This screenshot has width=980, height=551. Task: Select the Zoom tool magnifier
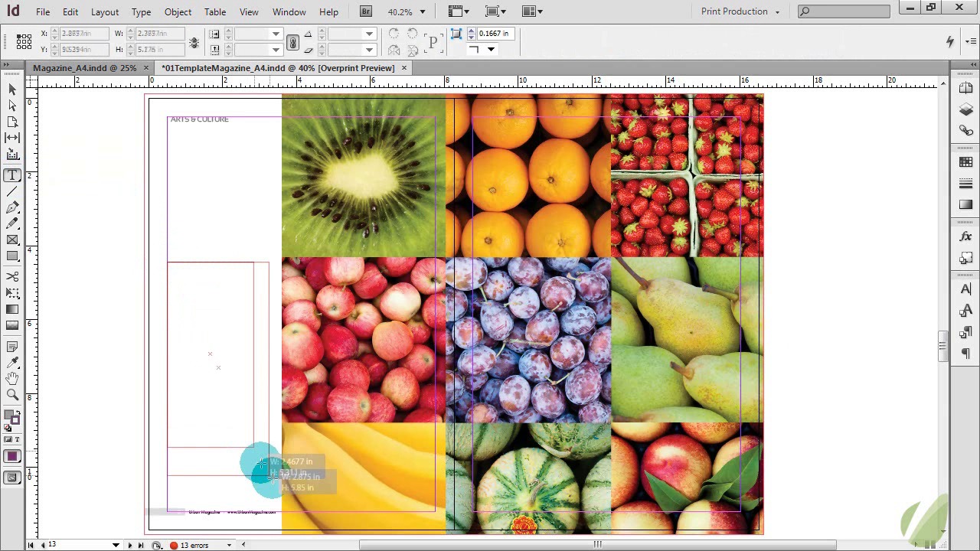click(x=12, y=395)
